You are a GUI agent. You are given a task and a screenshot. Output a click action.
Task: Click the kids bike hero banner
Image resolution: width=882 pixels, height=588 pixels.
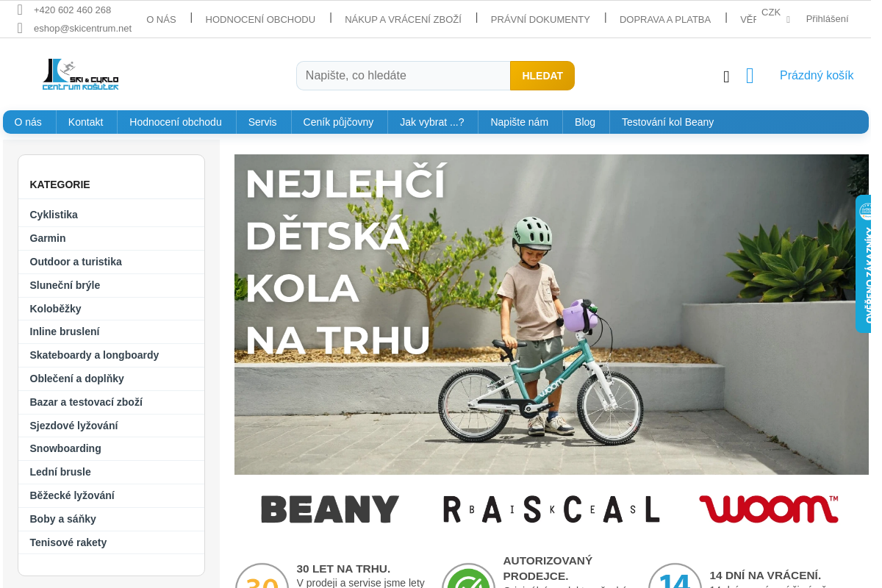click(x=551, y=315)
